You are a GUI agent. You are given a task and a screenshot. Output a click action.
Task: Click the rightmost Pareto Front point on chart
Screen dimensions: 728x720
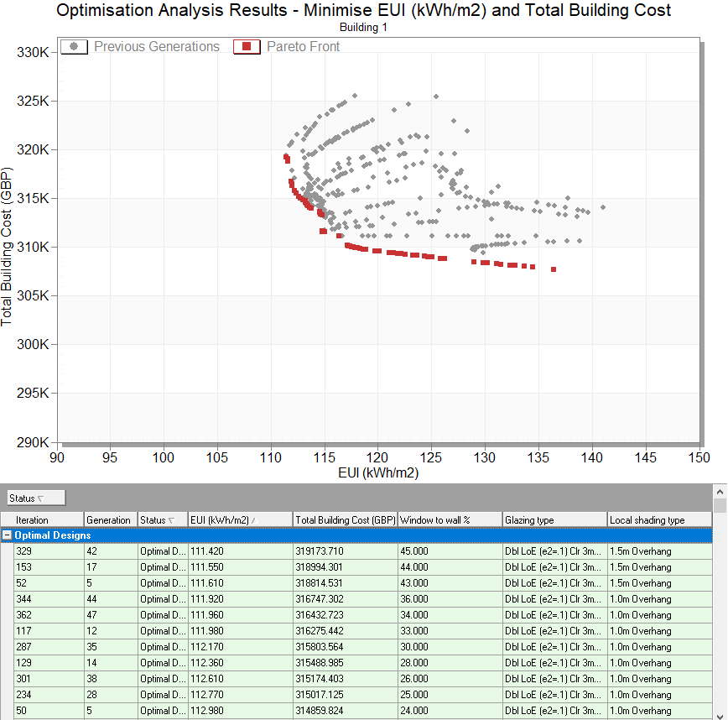pos(554,269)
